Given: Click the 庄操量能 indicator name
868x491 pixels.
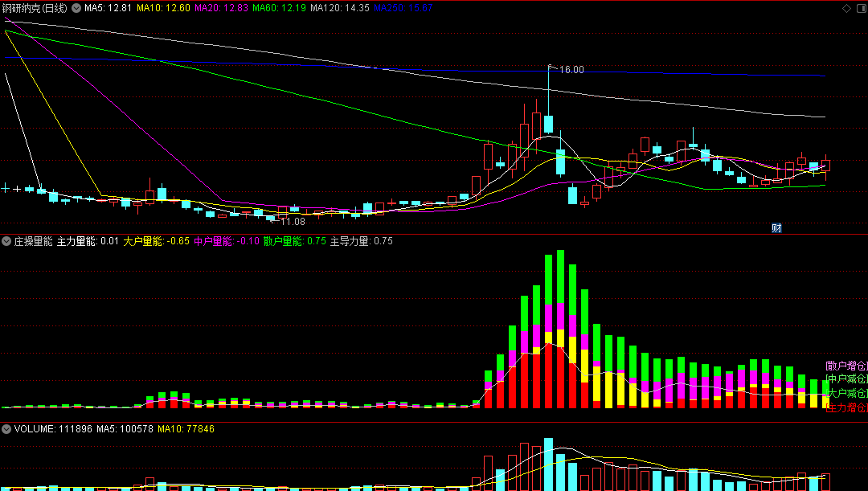Looking at the screenshot, I should pos(33,241).
